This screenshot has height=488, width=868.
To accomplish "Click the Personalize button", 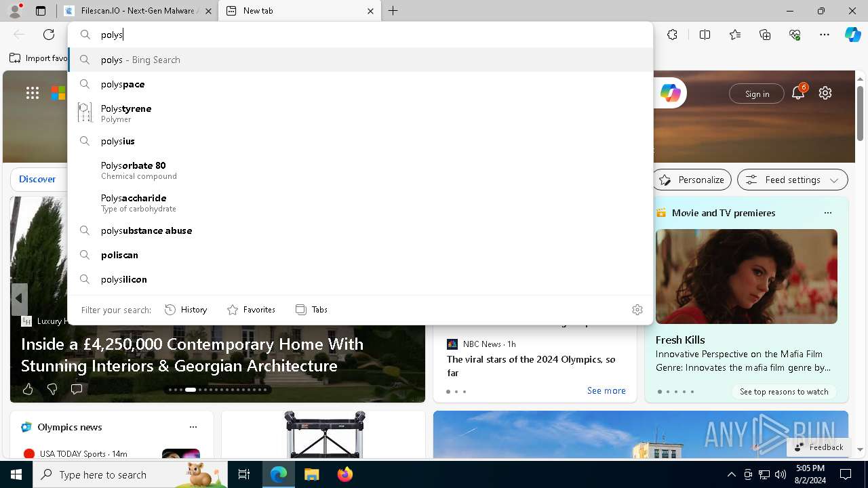I will (692, 180).
